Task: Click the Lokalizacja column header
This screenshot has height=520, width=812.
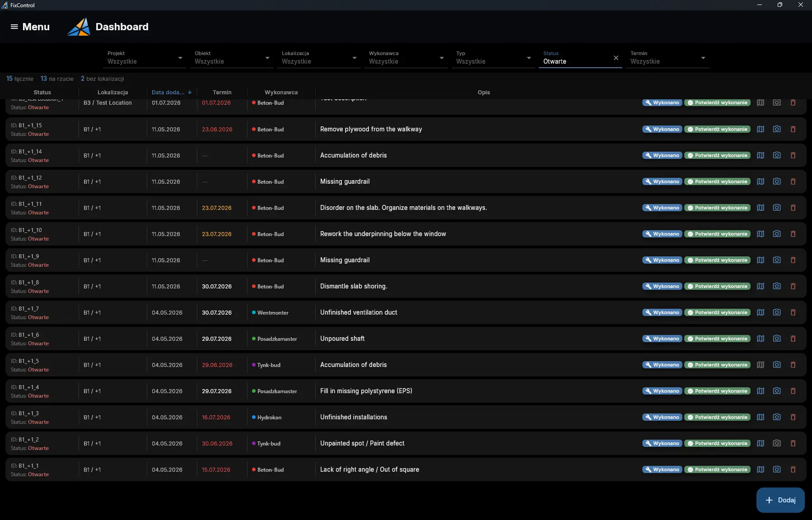Action: click(113, 92)
